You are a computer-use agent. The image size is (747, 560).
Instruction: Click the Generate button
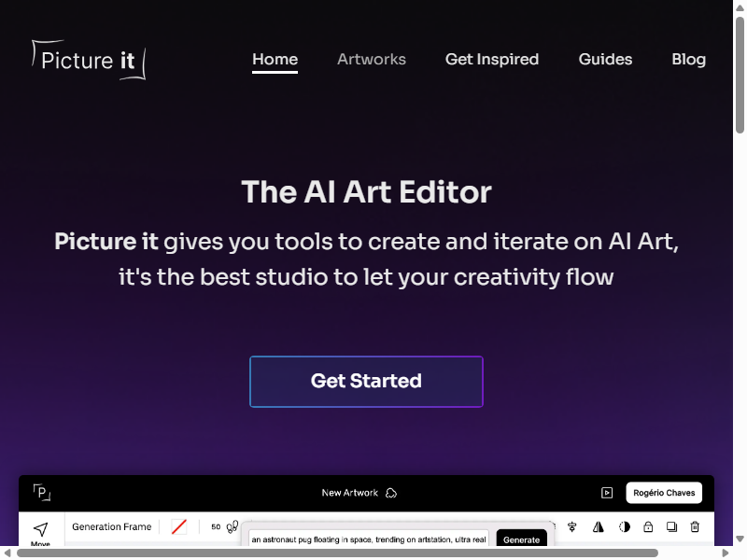(x=522, y=539)
